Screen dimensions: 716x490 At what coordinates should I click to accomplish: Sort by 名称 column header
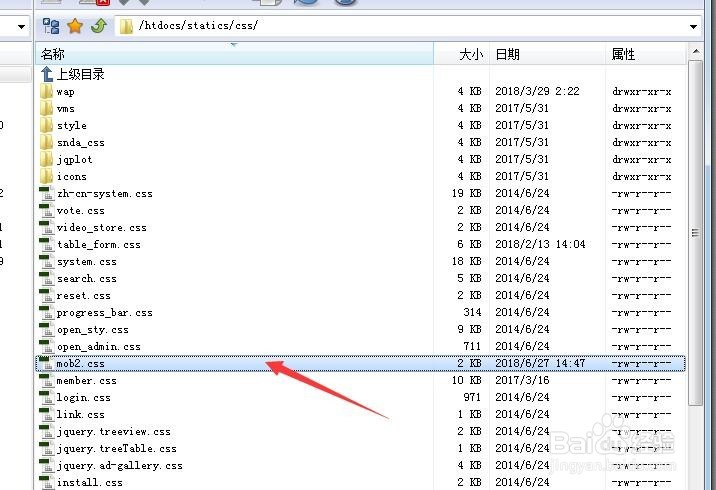[234, 54]
